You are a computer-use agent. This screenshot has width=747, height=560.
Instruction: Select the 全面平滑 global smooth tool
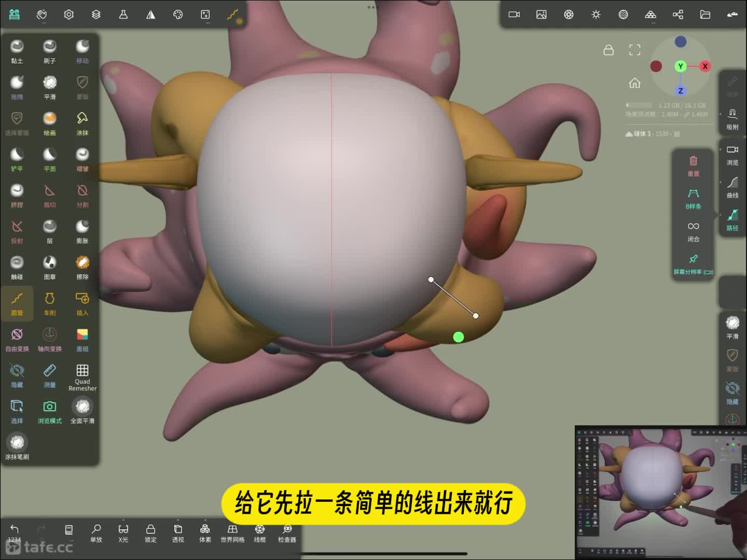[x=82, y=411]
